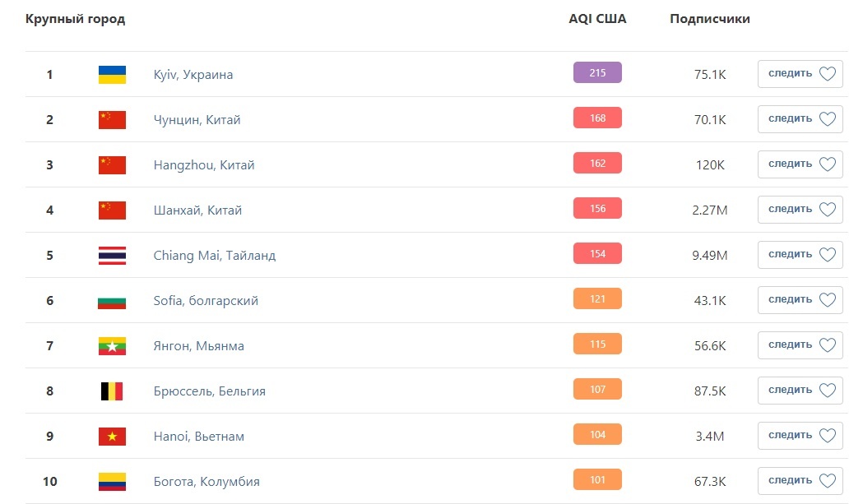Toggle follow for Чунцин, Китай
The image size is (863, 504).
tap(800, 119)
